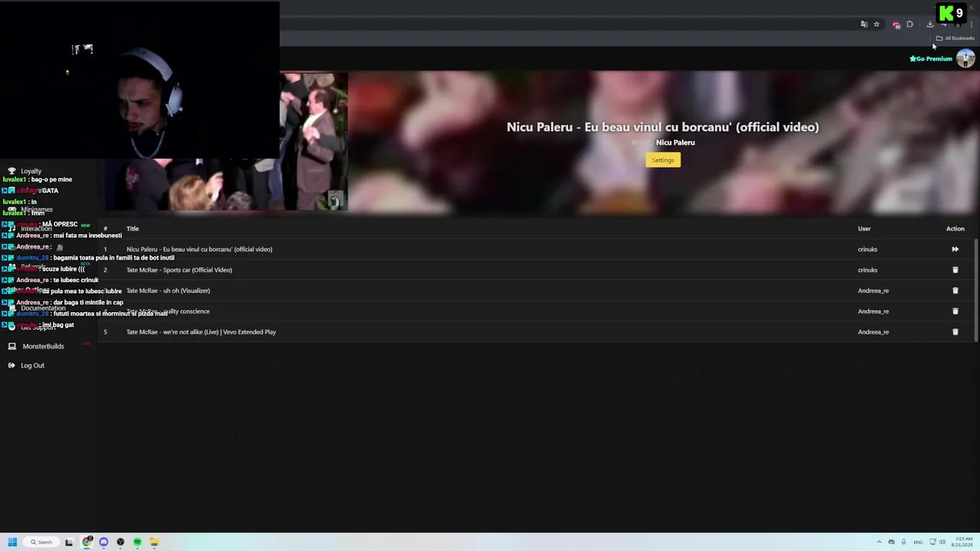The width and height of the screenshot is (980, 551).
Task: Open the yellow Settings button
Action: coord(663,160)
